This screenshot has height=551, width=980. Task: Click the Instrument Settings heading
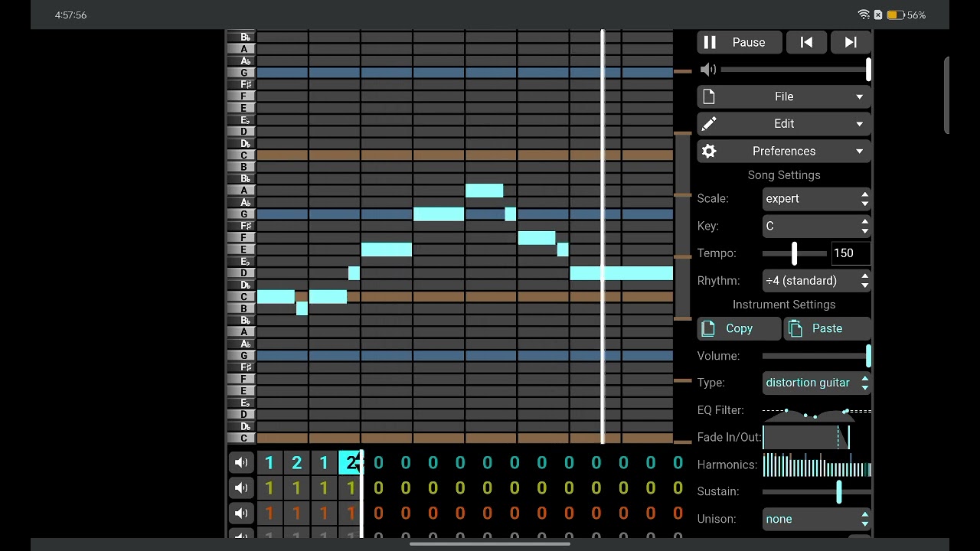tap(784, 305)
